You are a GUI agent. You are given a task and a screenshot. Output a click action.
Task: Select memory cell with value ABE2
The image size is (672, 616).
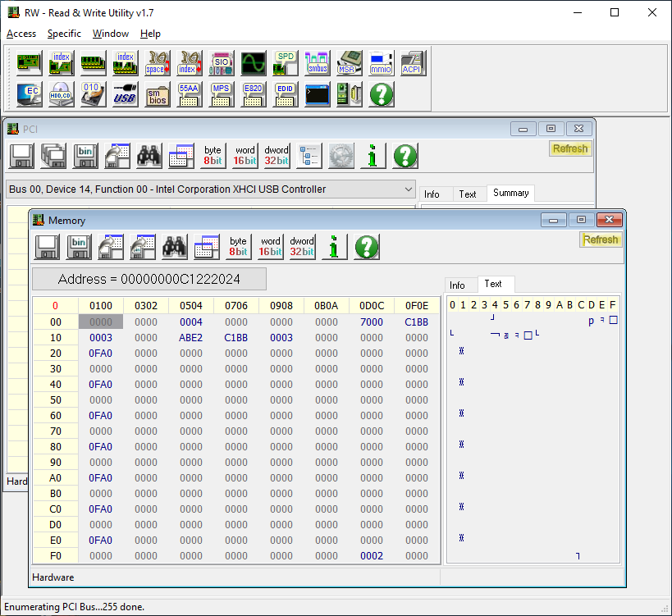[190, 338]
